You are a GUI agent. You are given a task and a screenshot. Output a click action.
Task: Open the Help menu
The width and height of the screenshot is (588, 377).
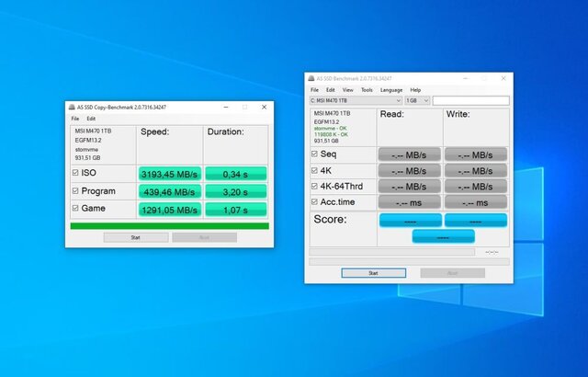[415, 90]
